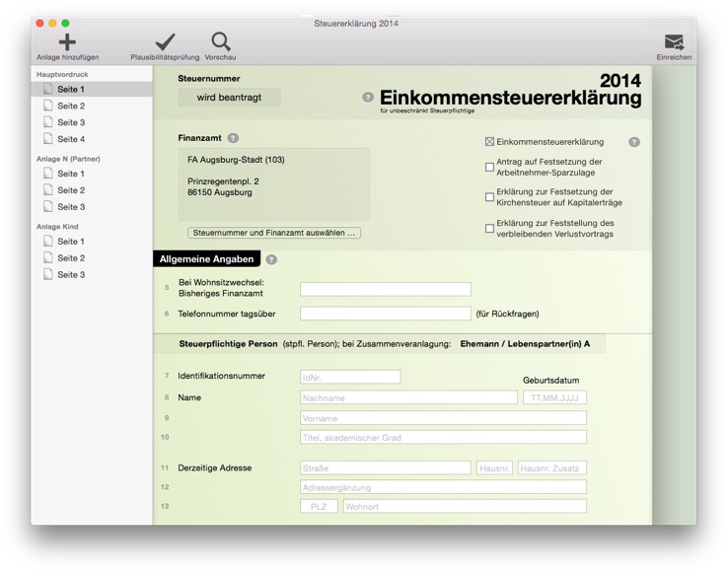This screenshot has height=572, width=728.
Task: Uncheck the Einkommensteuererklärung checkbox
Action: point(489,142)
